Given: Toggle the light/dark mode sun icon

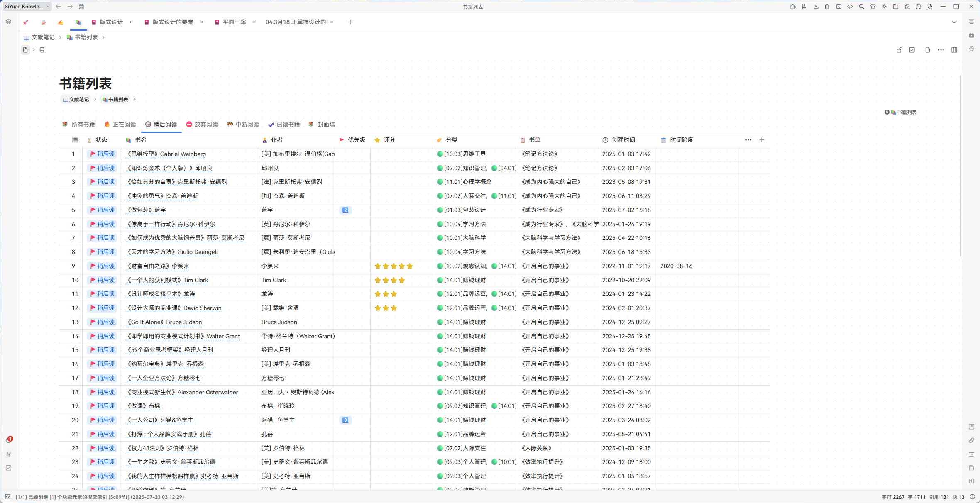Looking at the screenshot, I should click(x=885, y=7).
